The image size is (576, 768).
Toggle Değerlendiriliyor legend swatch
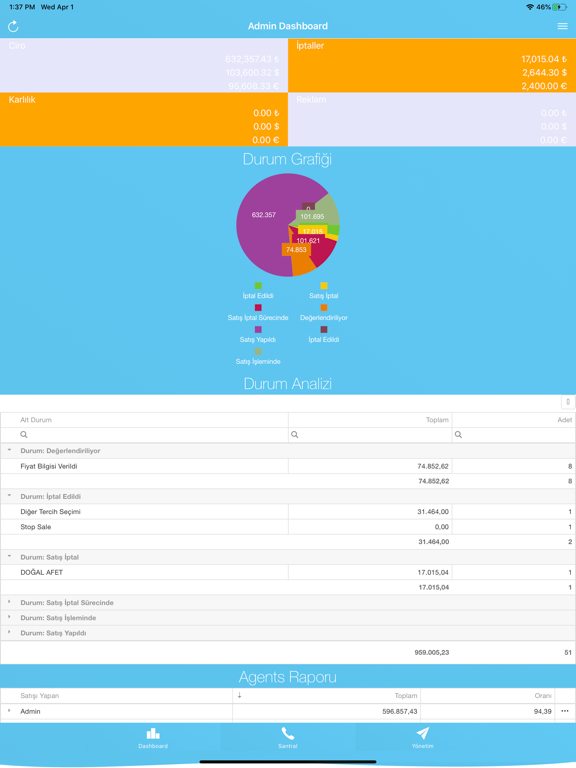click(324, 308)
